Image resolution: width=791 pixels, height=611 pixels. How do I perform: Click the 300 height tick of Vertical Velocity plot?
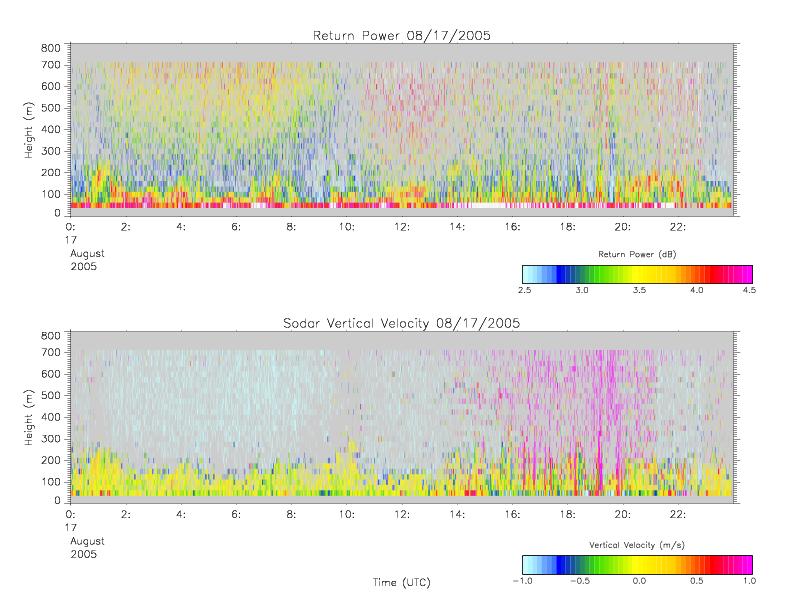point(50,439)
